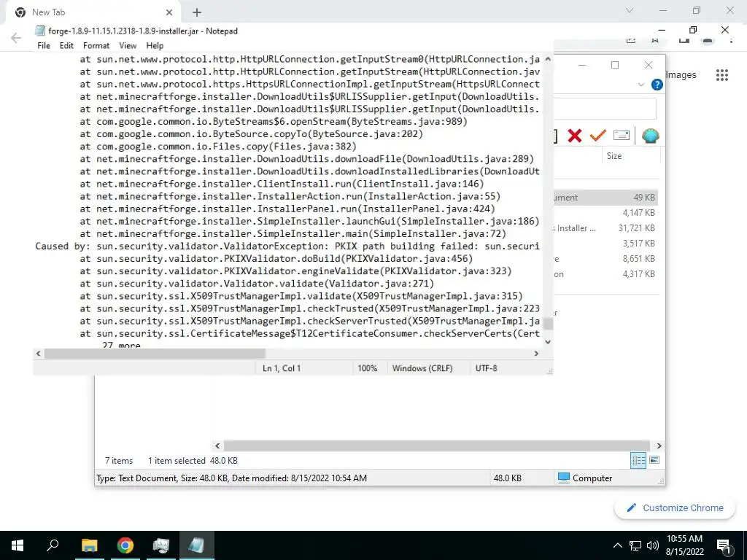Viewport: 747px width, 560px height.
Task: Open the File menu in Notepad
Action: coord(43,46)
